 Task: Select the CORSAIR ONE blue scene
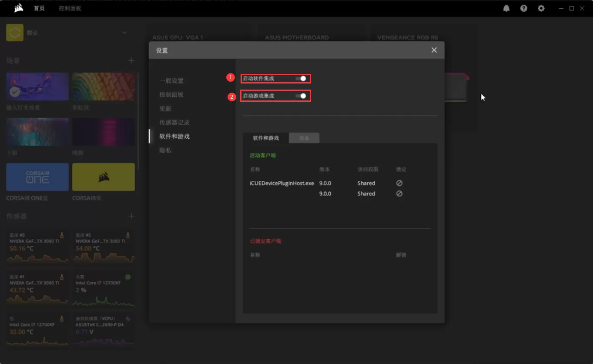pyautogui.click(x=37, y=177)
